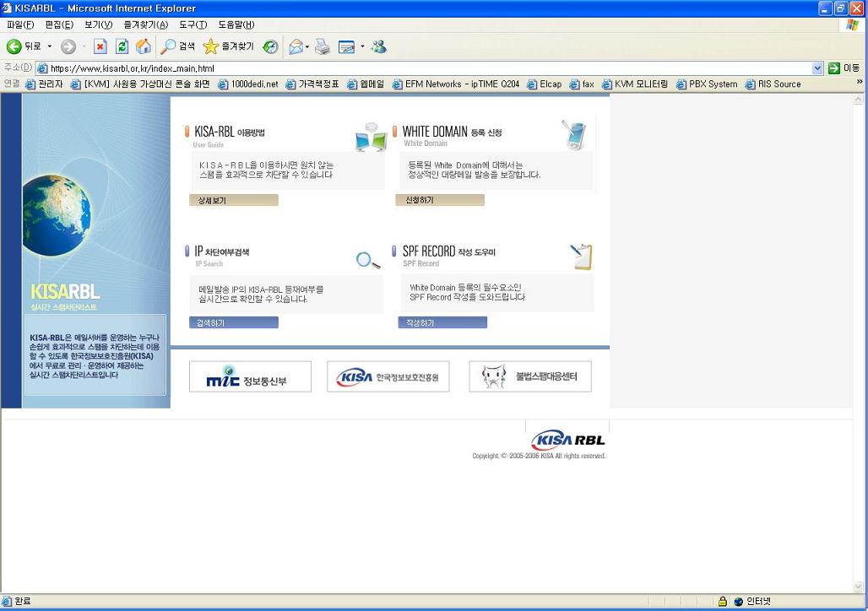The image size is (868, 611).
Task: Show hidden links bar items chevron
Action: click(860, 83)
